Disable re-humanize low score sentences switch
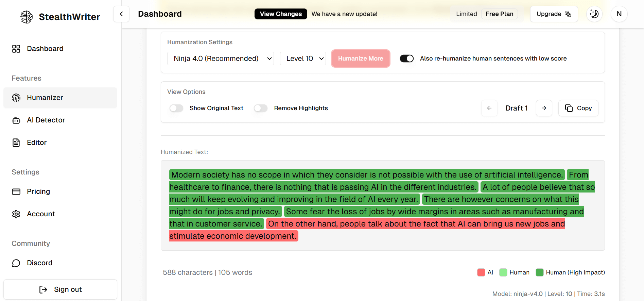The height and width of the screenshot is (301, 644). (407, 58)
